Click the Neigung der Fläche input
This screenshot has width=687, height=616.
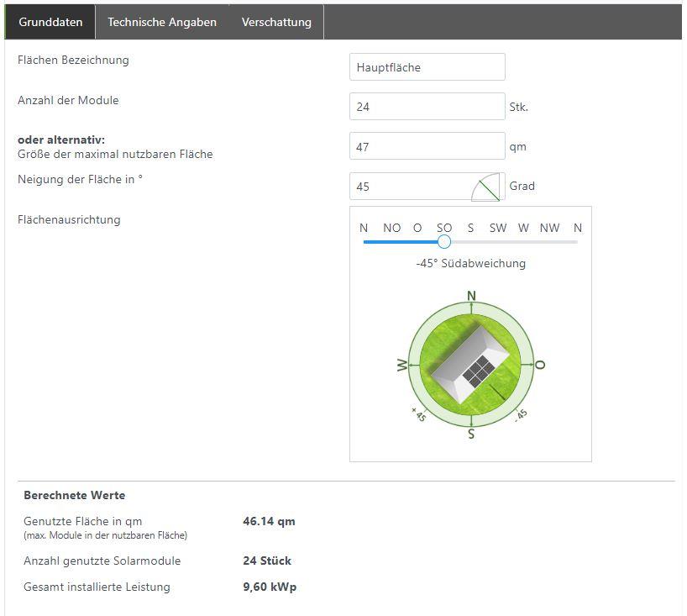pyautogui.click(x=410, y=187)
